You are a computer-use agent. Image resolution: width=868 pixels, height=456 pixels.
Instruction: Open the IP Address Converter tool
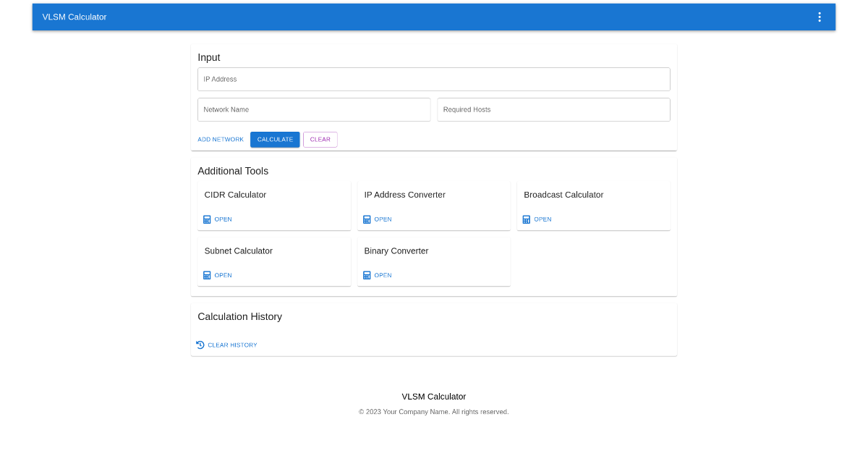[x=383, y=219]
